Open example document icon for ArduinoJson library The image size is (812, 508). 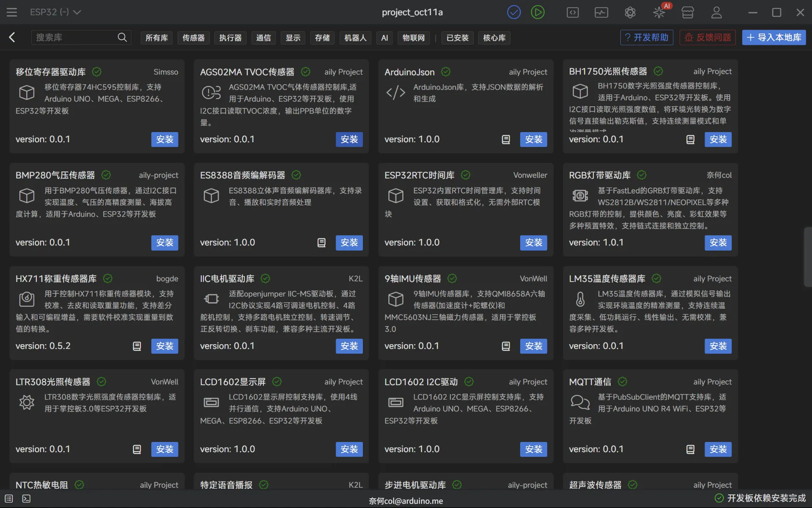506,139
